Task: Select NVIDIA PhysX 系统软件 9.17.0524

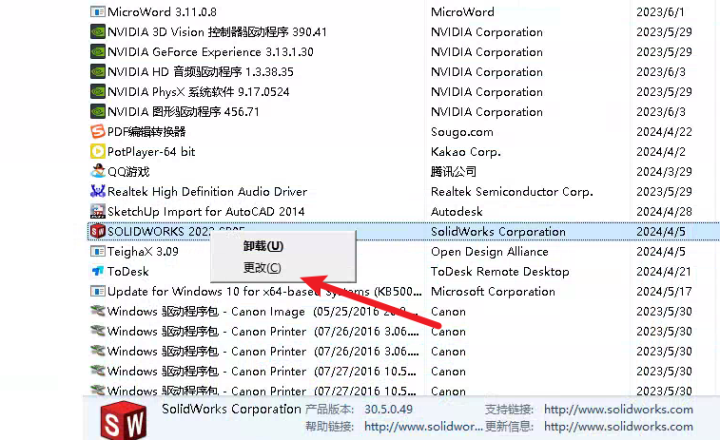Action: pos(198,92)
